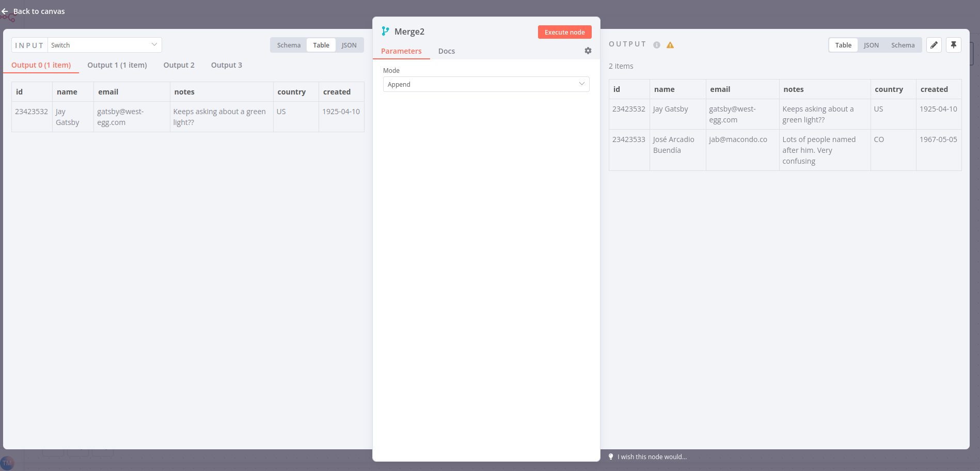Image resolution: width=980 pixels, height=471 pixels.
Task: Open the Output 3 tab
Action: point(227,65)
